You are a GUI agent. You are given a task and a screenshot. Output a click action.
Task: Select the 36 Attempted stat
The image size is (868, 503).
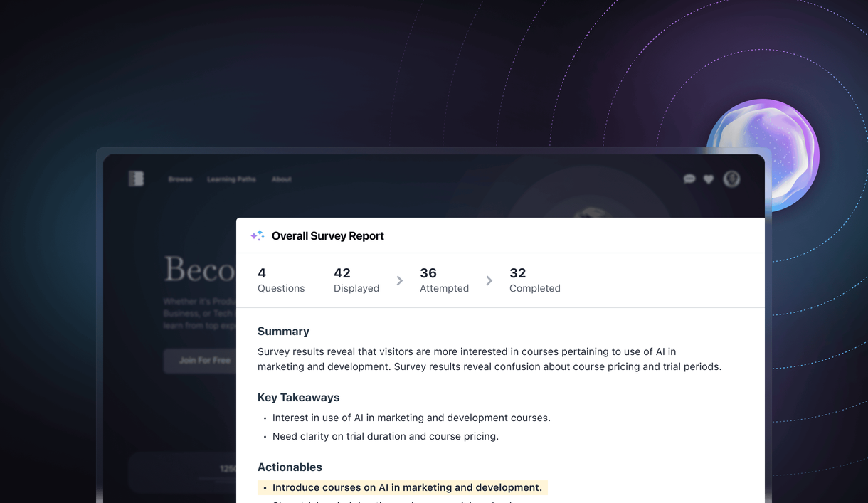click(444, 280)
